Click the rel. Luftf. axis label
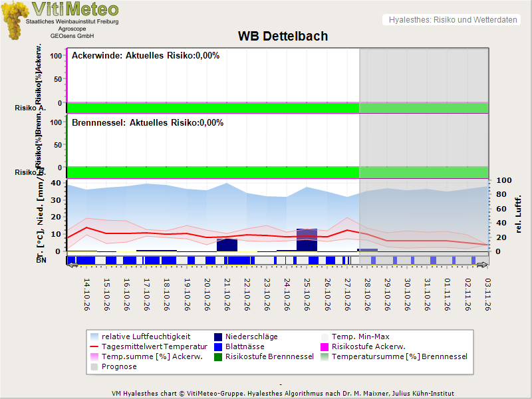 [518, 214]
